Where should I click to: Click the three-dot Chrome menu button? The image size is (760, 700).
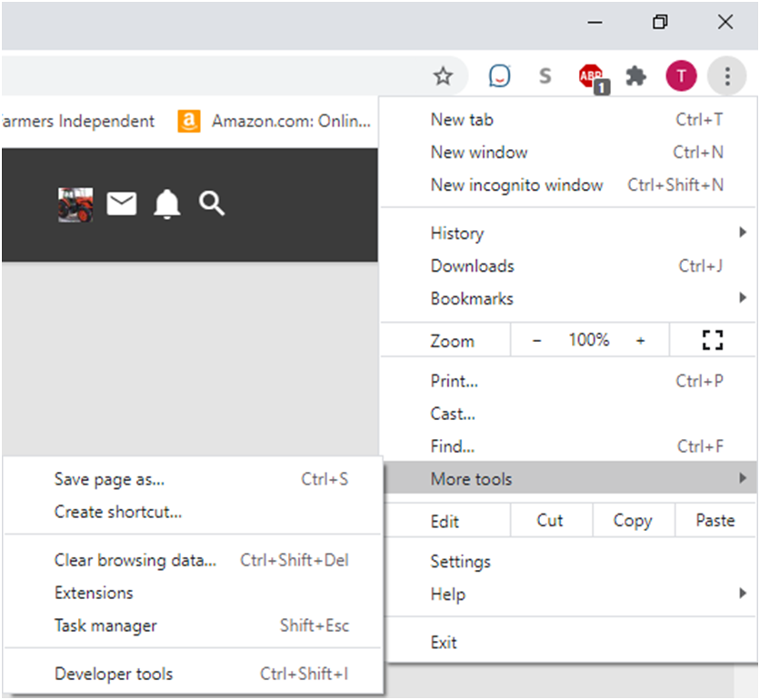[727, 76]
